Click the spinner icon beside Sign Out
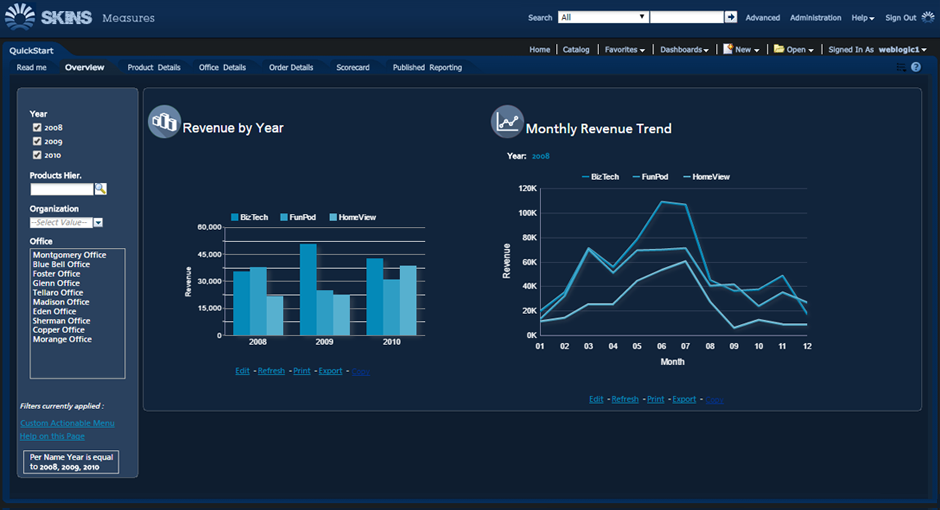 (x=927, y=17)
